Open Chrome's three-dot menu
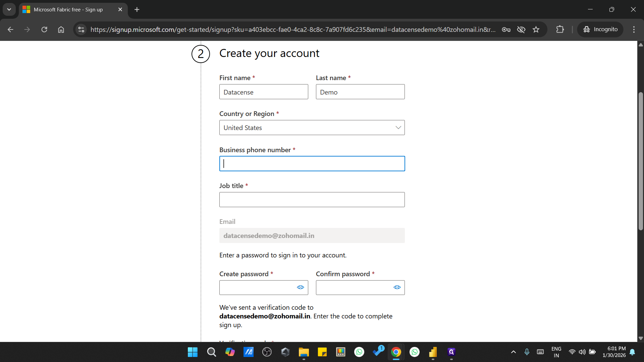644x362 pixels. pos(634,29)
